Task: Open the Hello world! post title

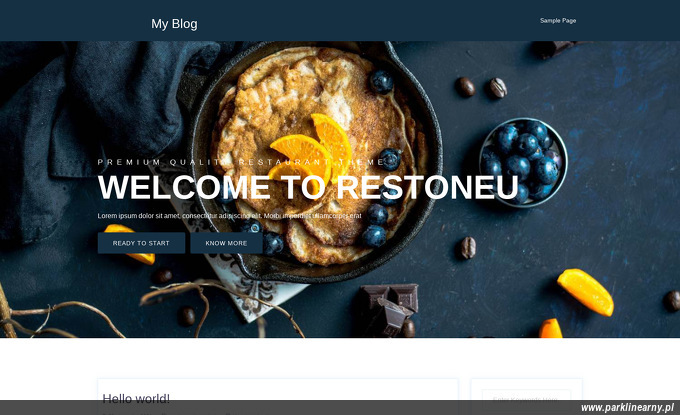Action: pos(136,399)
